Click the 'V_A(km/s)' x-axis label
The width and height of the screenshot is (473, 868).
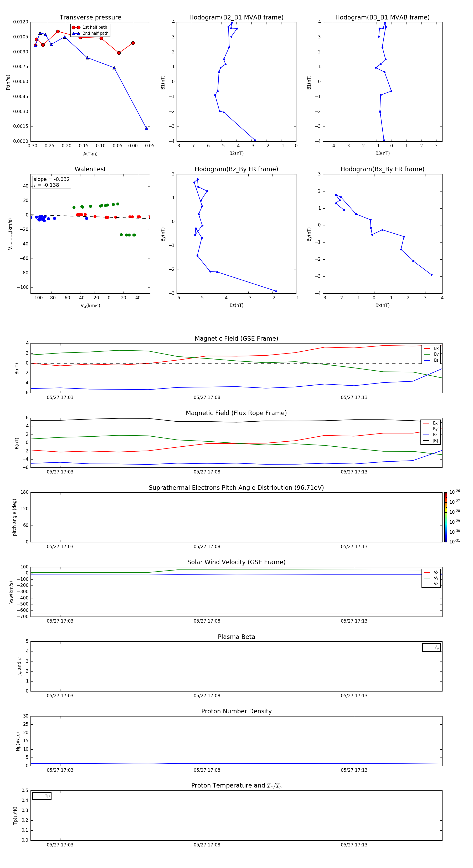tap(90, 306)
